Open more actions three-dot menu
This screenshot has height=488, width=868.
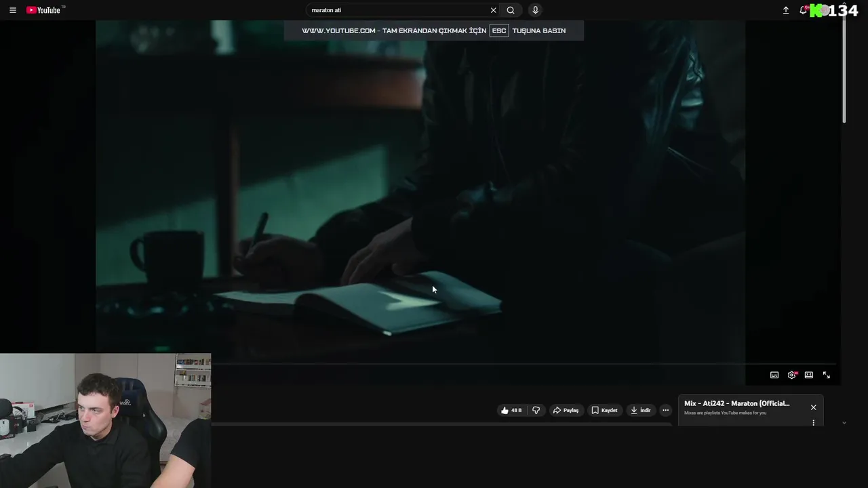click(x=665, y=410)
